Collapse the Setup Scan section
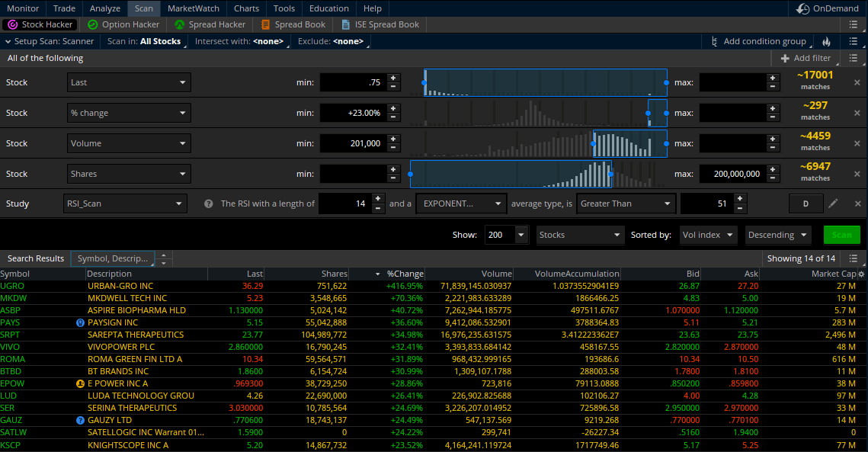868x452 pixels. [8, 41]
